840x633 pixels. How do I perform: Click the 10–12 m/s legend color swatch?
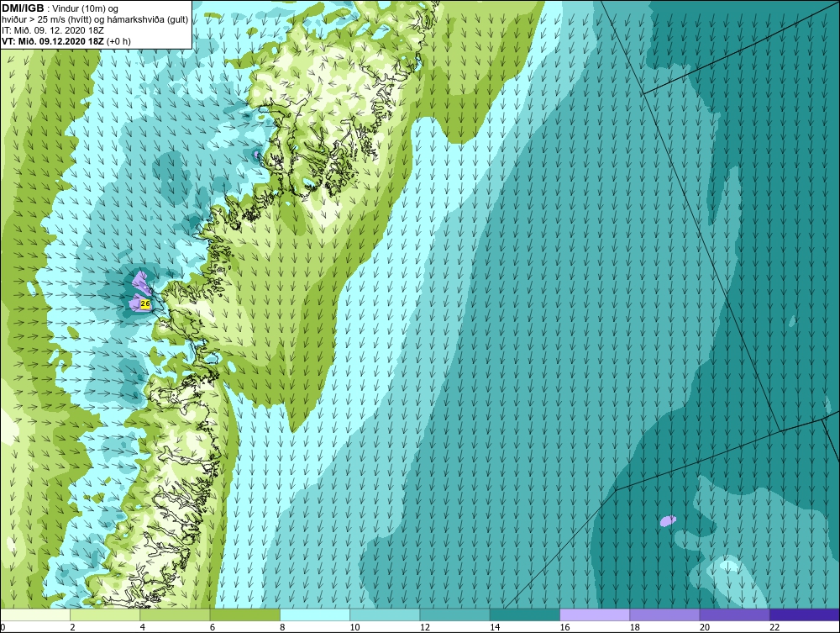385,615
